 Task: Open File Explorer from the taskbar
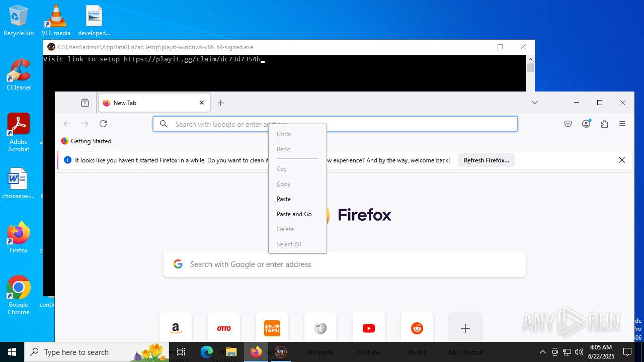click(231, 352)
